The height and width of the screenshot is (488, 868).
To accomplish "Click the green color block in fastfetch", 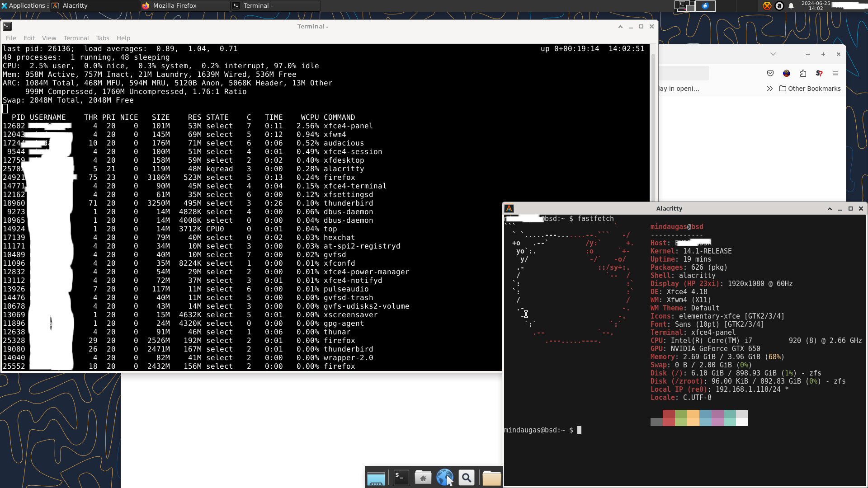I will pyautogui.click(x=681, y=418).
